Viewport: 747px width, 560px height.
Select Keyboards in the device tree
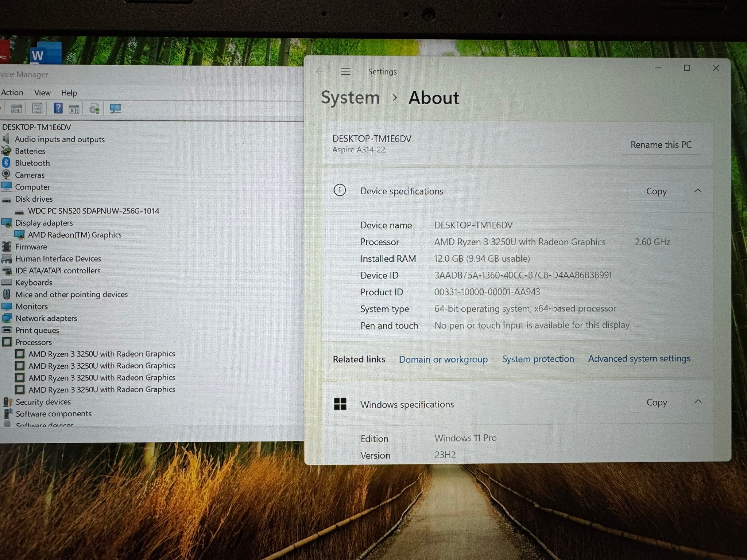(x=34, y=283)
